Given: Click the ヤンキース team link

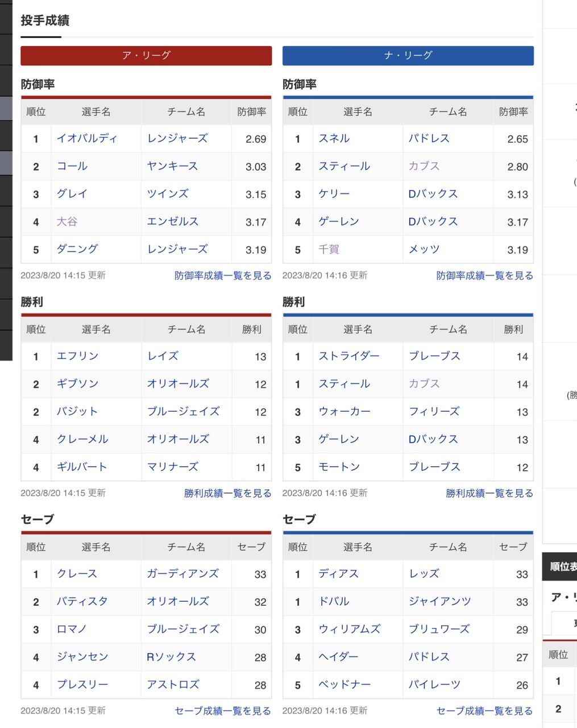Looking at the screenshot, I should click(x=172, y=166).
